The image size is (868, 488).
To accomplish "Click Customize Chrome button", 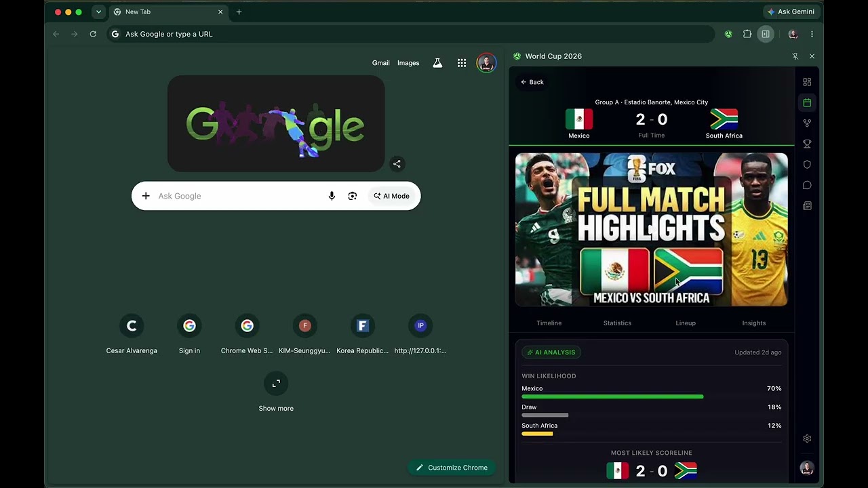I will [x=452, y=468].
